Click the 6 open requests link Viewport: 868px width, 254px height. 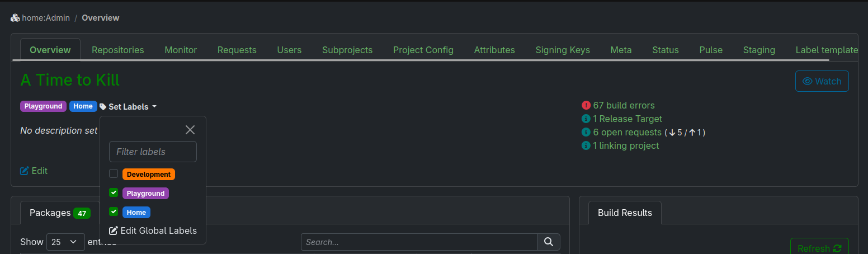point(627,132)
